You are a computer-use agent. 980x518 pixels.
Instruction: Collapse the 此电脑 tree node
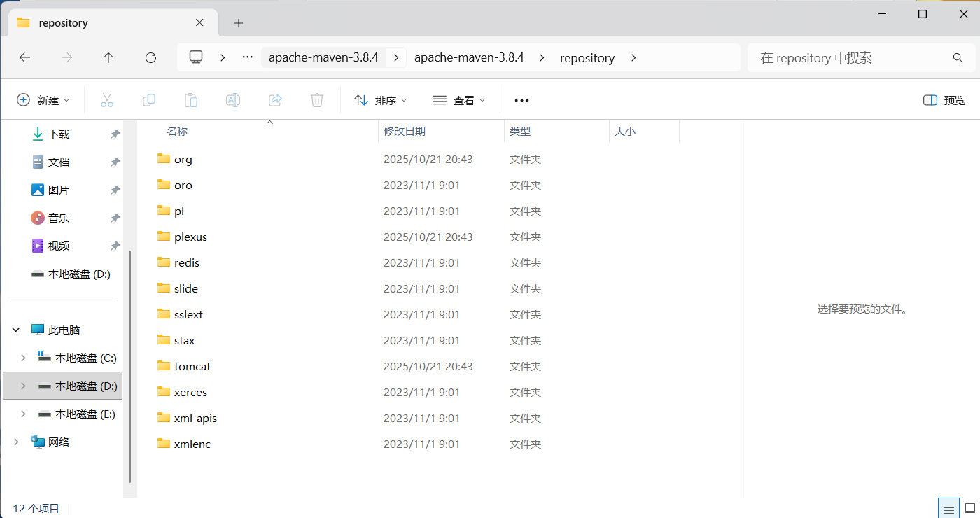(16, 330)
